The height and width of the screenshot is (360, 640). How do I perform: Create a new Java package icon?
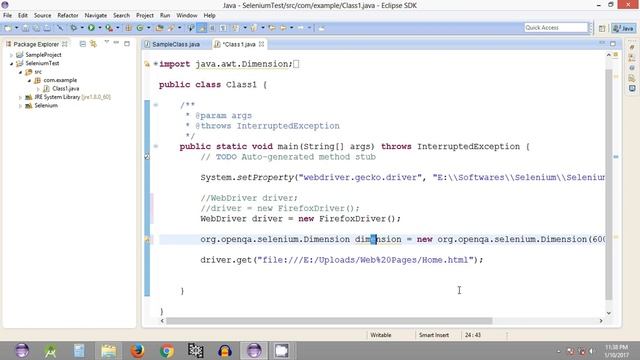(128, 28)
